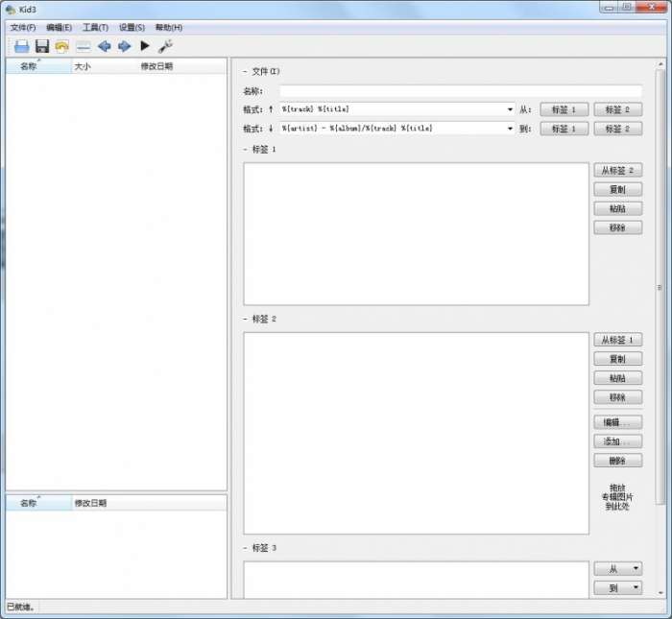
Task: Click the 编辑... button
Action: point(618,422)
